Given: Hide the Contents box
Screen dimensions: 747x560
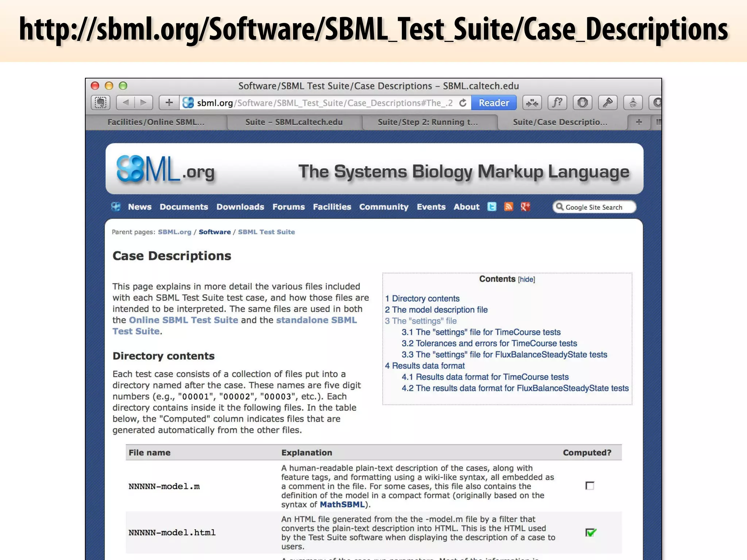Looking at the screenshot, I should tap(526, 279).
